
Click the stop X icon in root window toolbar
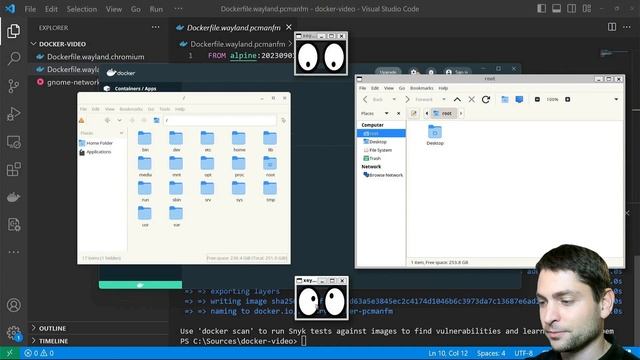(471, 100)
